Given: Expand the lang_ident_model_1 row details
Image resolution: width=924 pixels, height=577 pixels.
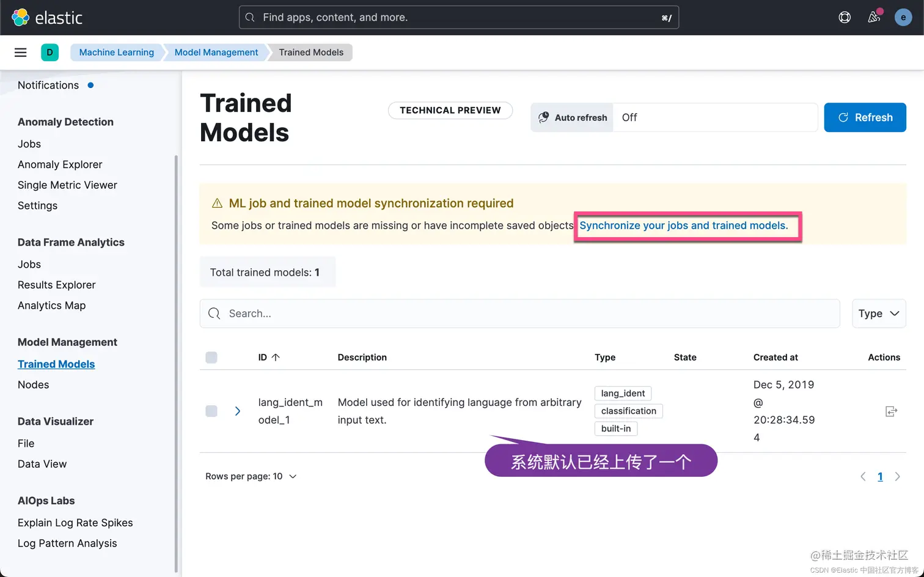Looking at the screenshot, I should click(x=238, y=411).
